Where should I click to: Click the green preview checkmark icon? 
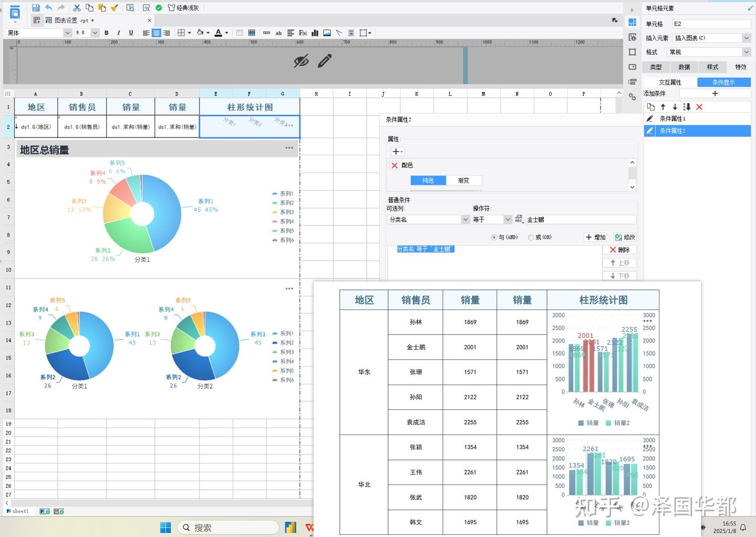coord(158,7)
